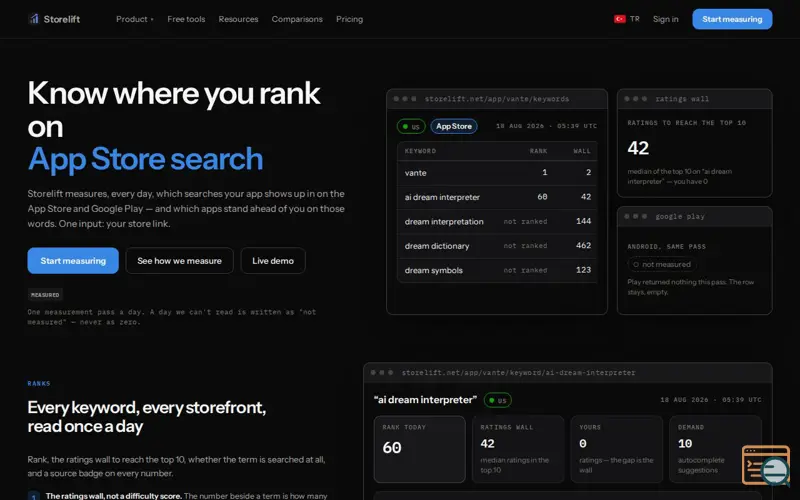Click the Sign in link
Image resolution: width=800 pixels, height=500 pixels.
point(665,19)
